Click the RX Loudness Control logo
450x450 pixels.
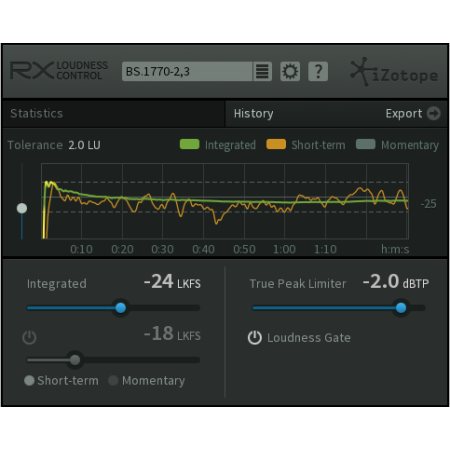point(59,70)
